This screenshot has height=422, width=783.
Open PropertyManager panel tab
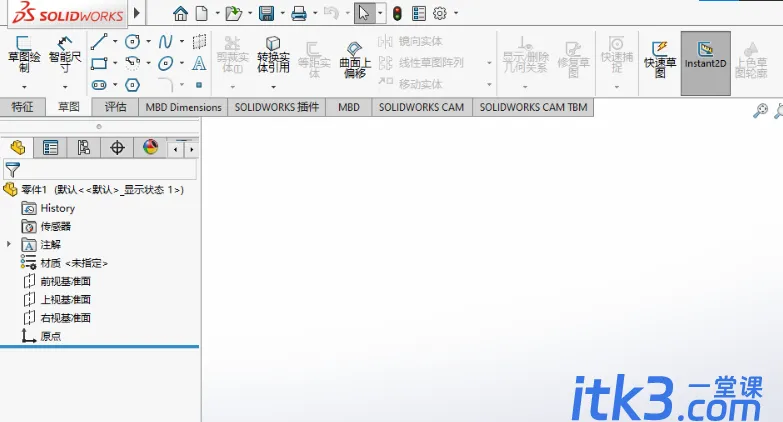(50, 148)
